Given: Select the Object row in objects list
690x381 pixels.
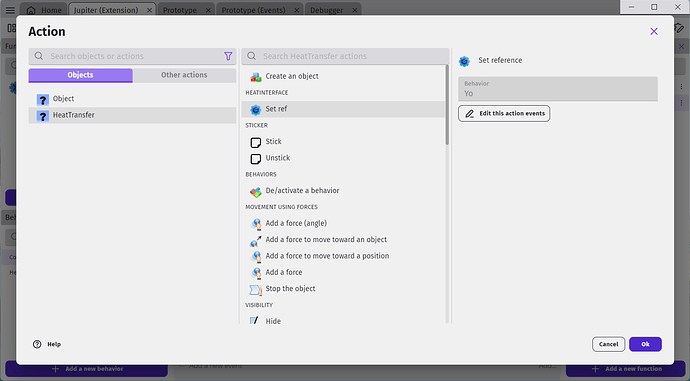Looking at the screenshot, I should 132,99.
